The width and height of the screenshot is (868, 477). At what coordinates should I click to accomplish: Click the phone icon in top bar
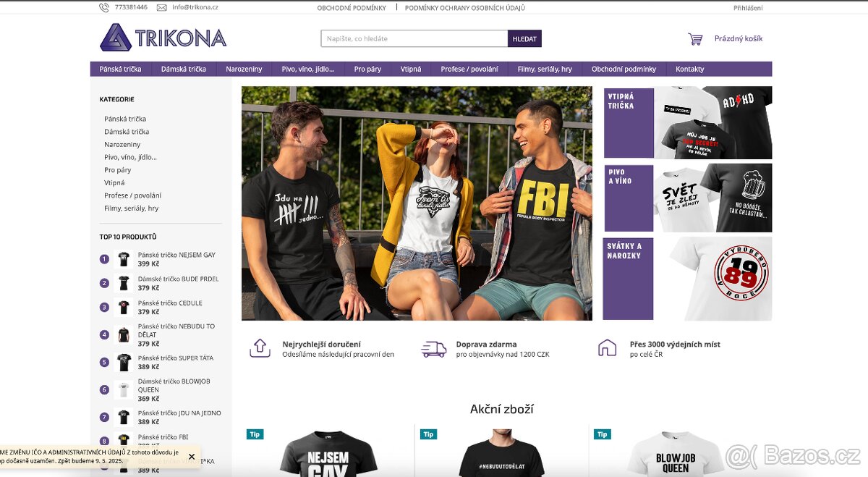(104, 7)
